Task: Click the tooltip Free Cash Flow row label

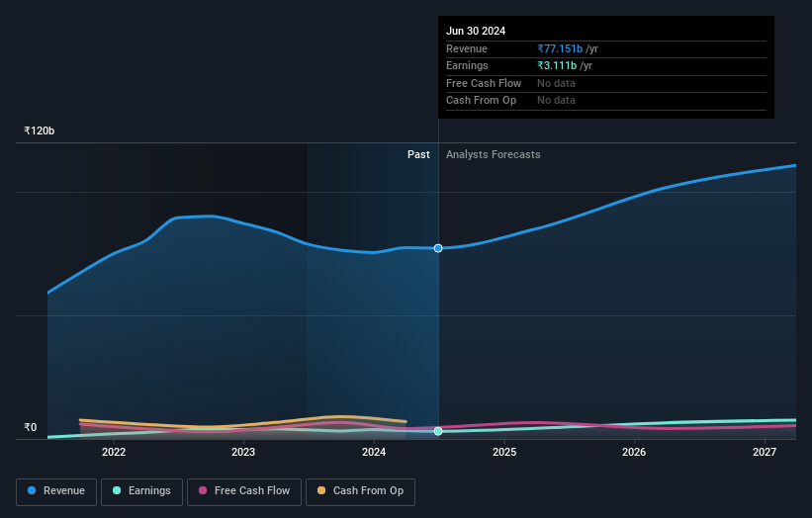Action: (484, 83)
